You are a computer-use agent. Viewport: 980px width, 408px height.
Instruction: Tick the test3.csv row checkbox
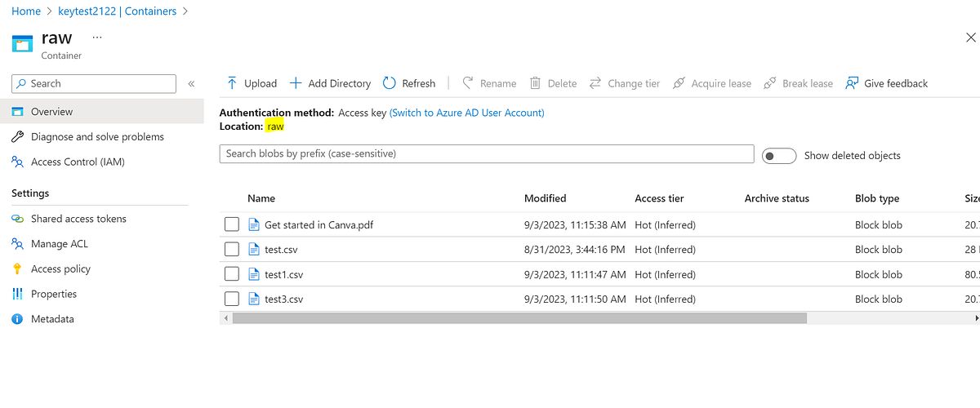(232, 299)
